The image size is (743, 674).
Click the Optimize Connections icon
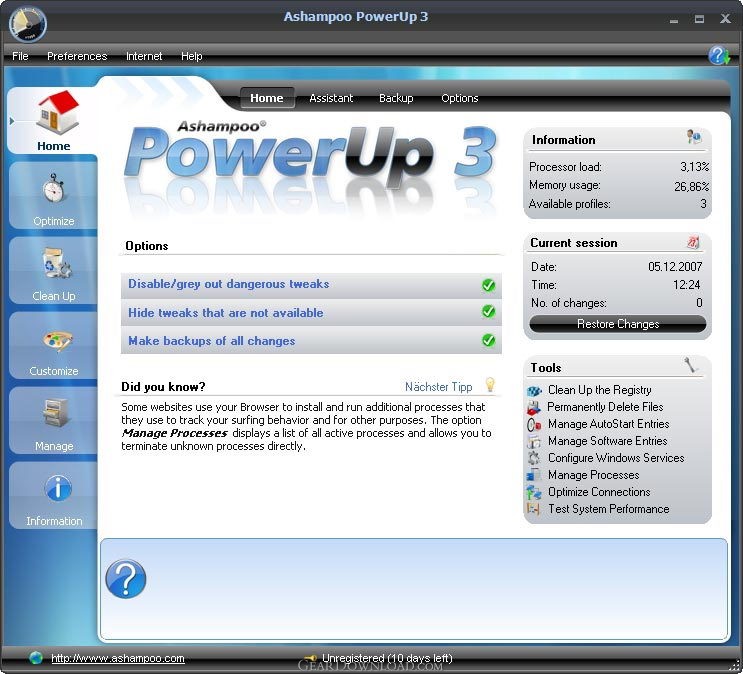coord(534,493)
